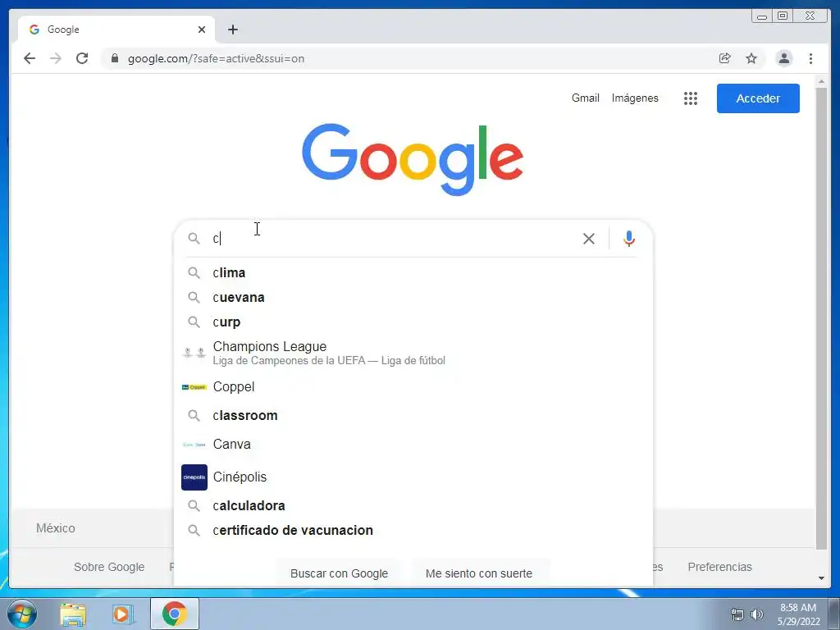
Task: Choose the 'cuevana' suggestion
Action: (x=413, y=297)
